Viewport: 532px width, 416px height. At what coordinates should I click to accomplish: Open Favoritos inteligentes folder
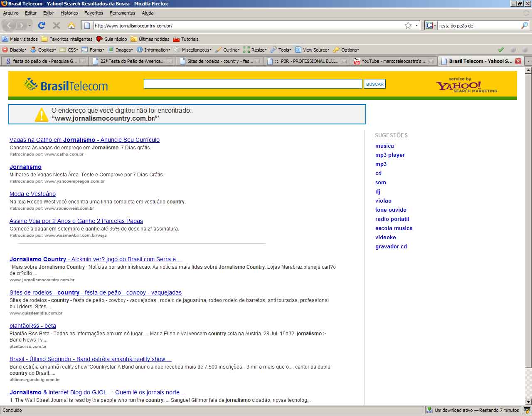click(67, 39)
